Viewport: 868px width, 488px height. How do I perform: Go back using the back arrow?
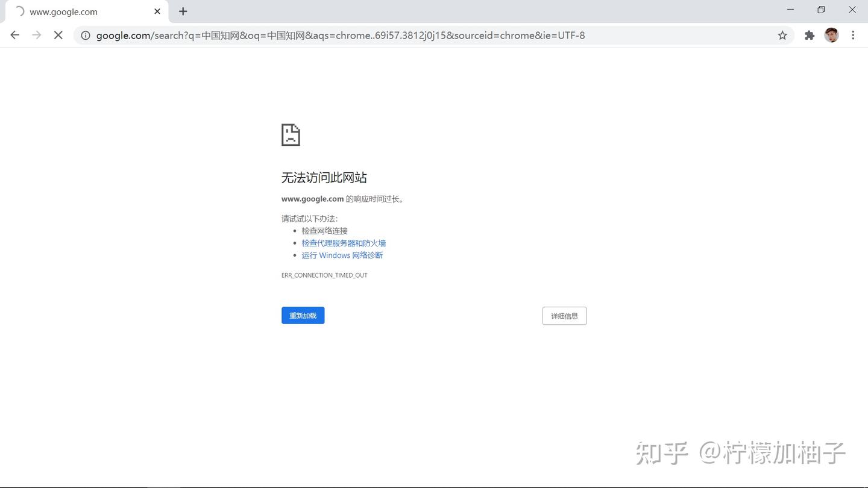[x=15, y=36]
